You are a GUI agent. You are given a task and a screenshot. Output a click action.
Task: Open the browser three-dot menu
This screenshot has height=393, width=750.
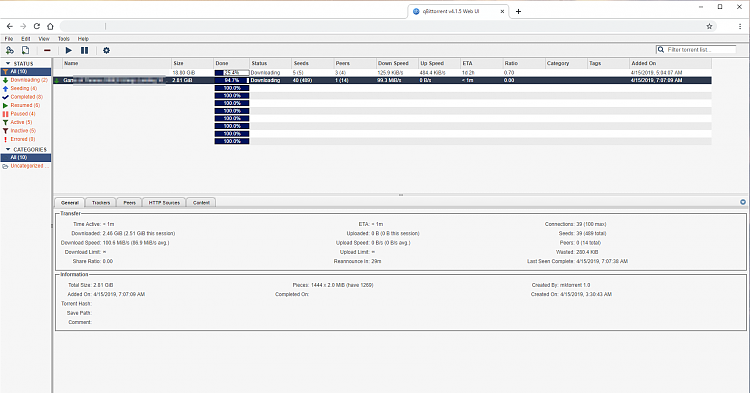(739, 26)
